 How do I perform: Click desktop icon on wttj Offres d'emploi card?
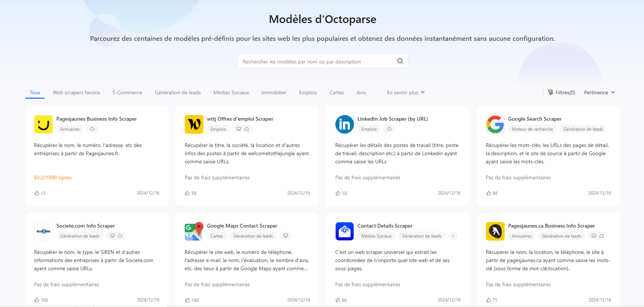pyautogui.click(x=239, y=129)
